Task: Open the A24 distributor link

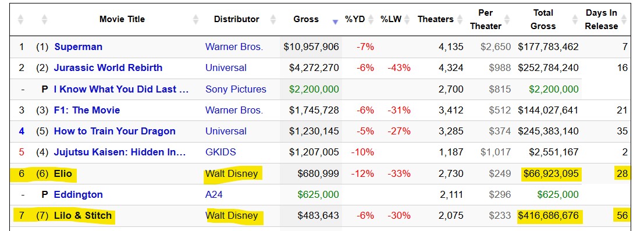Action: click(x=214, y=194)
